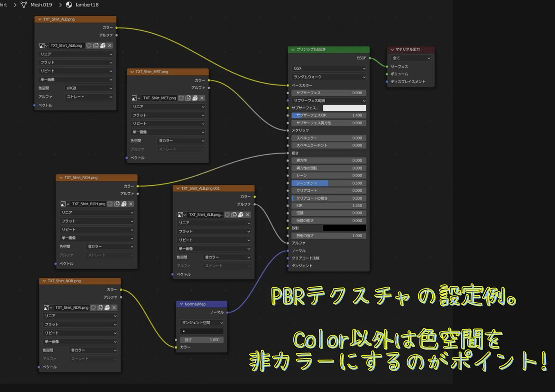This screenshot has height=392, width=555.
Task: Click open-image folder icon in TXT_Shirt_ALB.png node
Action: (x=103, y=46)
